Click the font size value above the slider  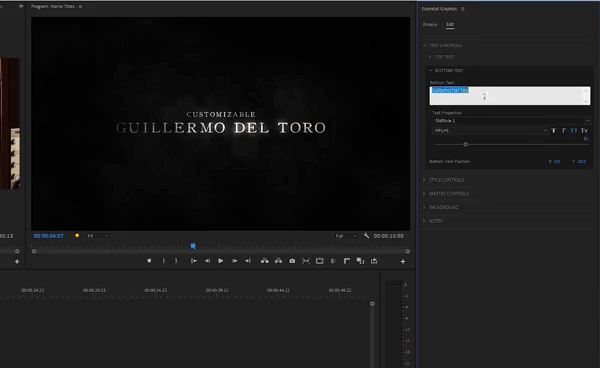click(585, 139)
